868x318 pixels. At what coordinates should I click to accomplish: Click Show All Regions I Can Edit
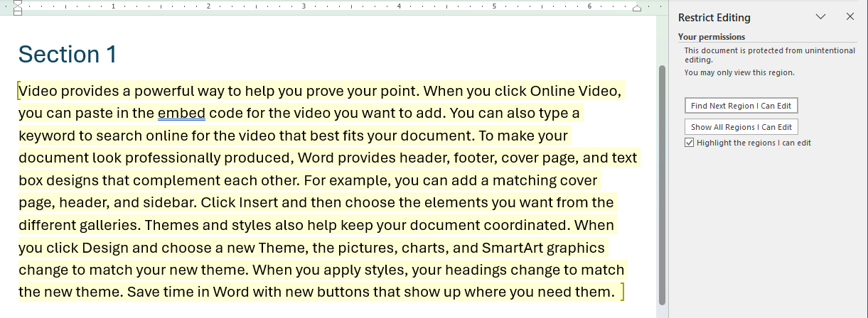741,127
